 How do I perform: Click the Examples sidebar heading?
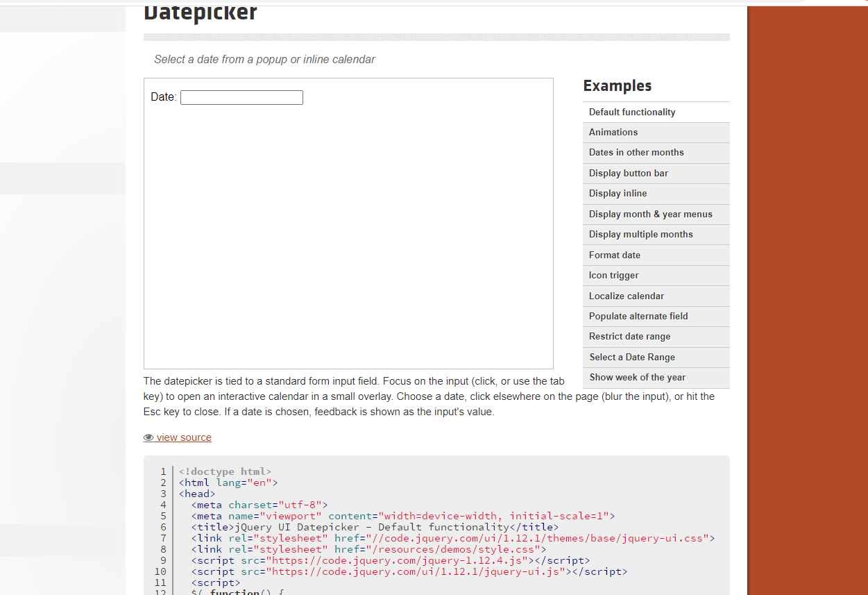click(x=618, y=86)
